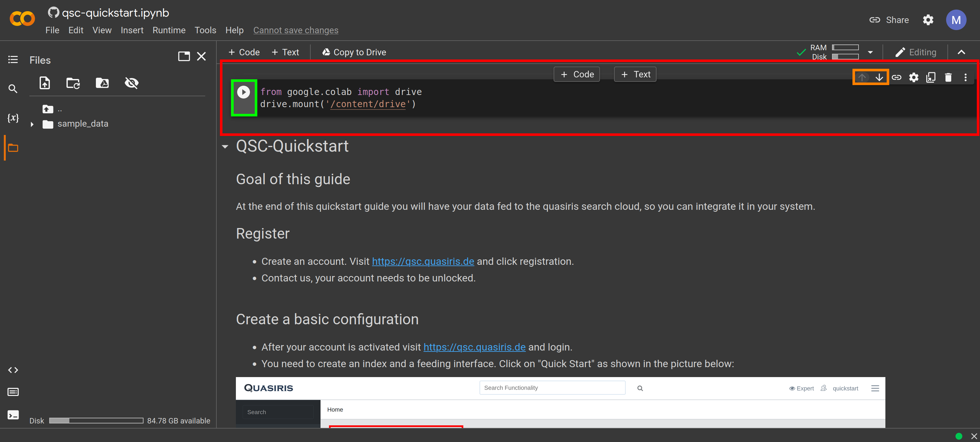The width and height of the screenshot is (980, 442).
Task: Expand the sample_data folder
Action: pyautogui.click(x=32, y=124)
